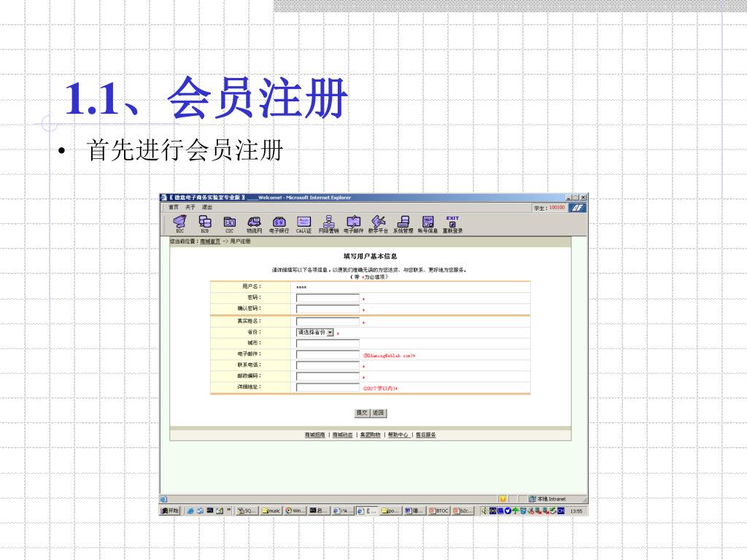Follow the 商城首页 breadcrumb link
The image size is (747, 560).
point(210,241)
